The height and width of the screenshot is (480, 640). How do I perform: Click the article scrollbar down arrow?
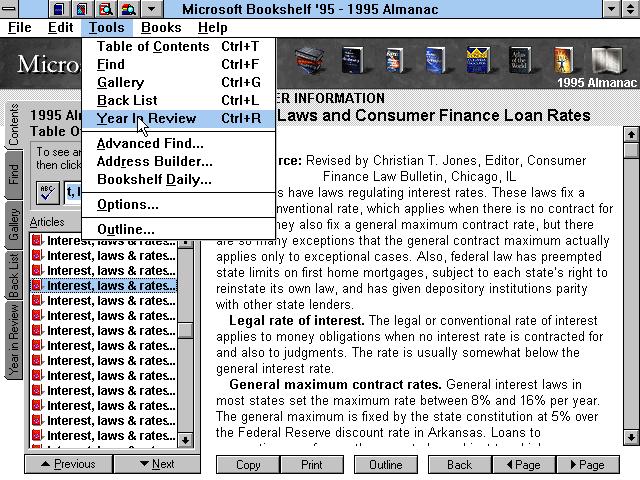click(x=631, y=438)
